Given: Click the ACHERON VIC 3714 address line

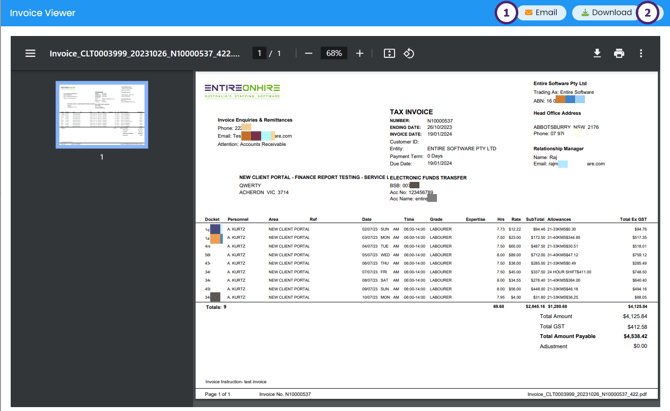Looking at the screenshot, I should [264, 193].
